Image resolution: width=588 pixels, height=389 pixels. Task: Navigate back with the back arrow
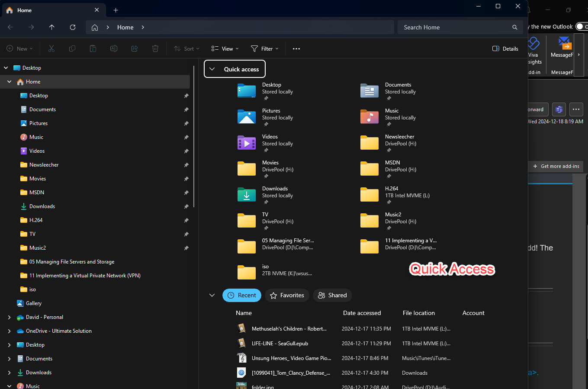click(10, 27)
